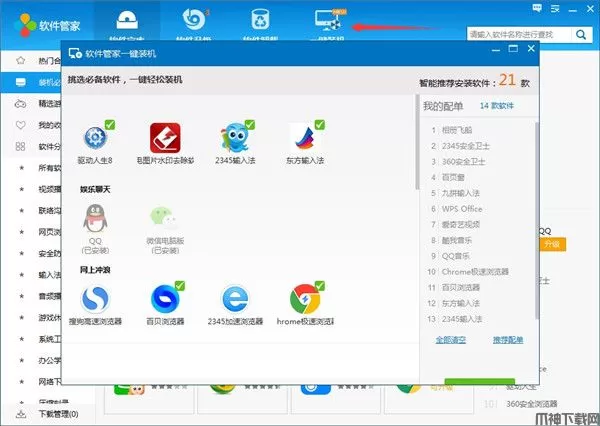Click the heart icon for 我的收藏 in the sidebar
The width and height of the screenshot is (600, 426).
click(x=21, y=125)
